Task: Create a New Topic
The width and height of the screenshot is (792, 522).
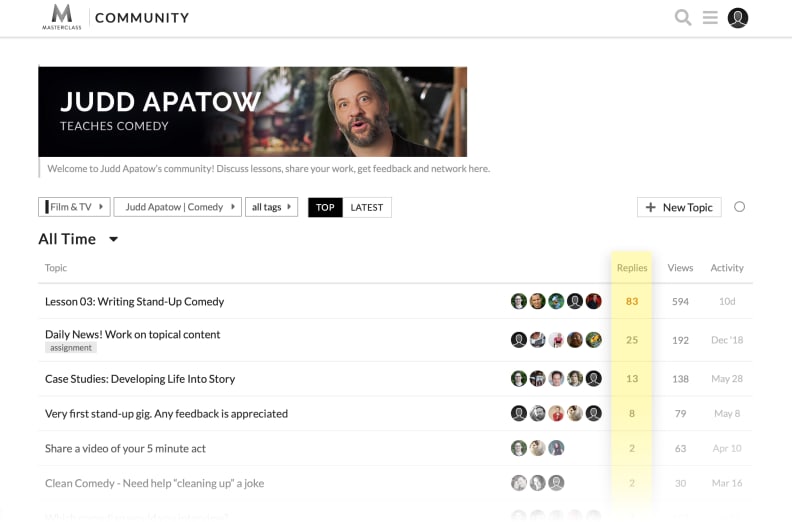Action: tap(679, 207)
